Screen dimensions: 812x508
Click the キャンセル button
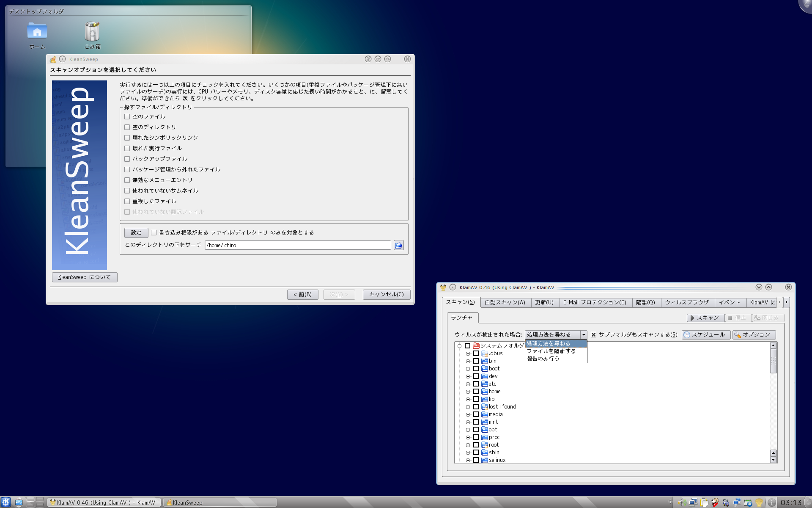(x=387, y=295)
